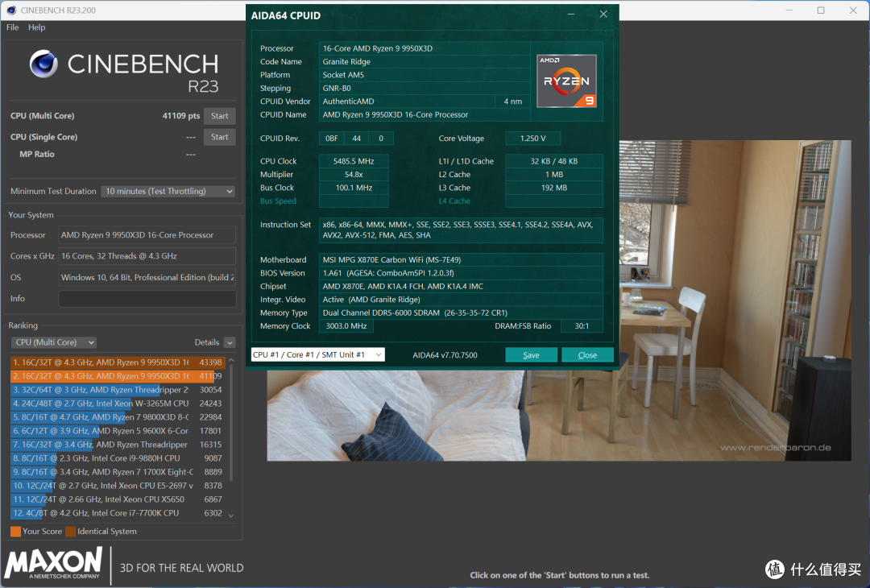Select the Intel Core i9-9880H ranking row
Image resolution: width=870 pixels, height=588 pixels.
(x=118, y=458)
